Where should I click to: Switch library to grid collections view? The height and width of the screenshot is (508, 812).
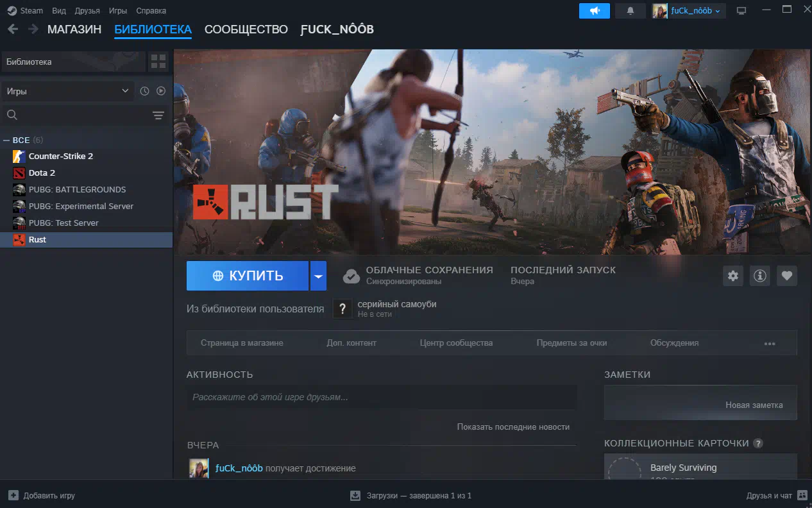[x=158, y=62]
